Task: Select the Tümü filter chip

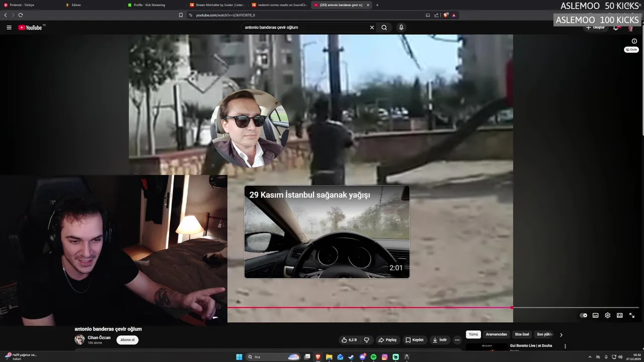Action: pyautogui.click(x=473, y=334)
